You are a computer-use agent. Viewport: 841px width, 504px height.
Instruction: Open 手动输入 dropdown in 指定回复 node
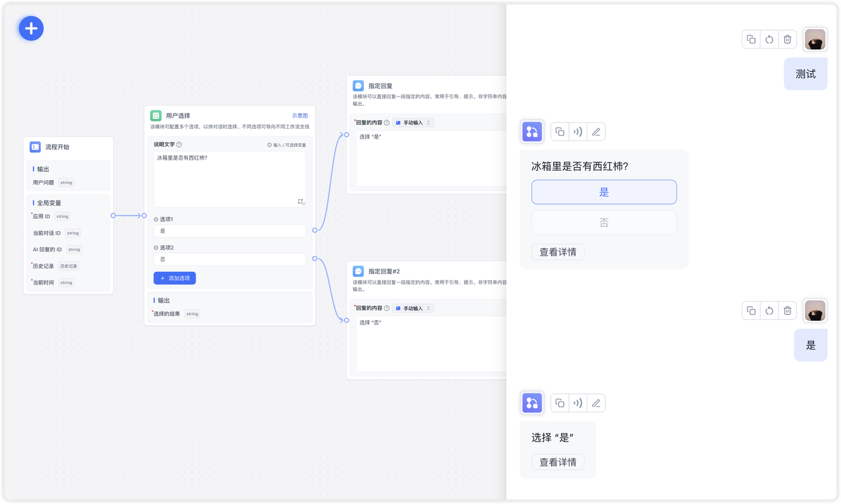(413, 123)
